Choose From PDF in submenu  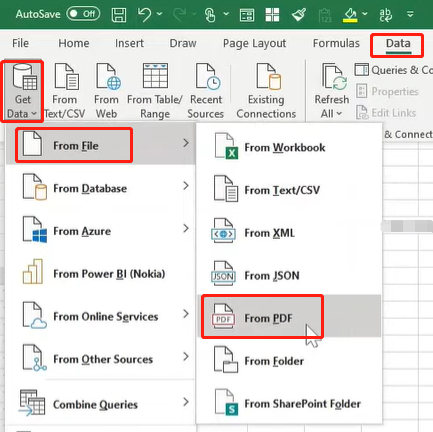(289, 316)
